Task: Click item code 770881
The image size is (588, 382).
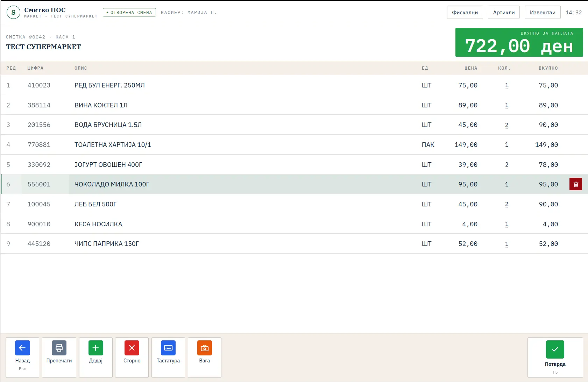Action: (x=39, y=145)
